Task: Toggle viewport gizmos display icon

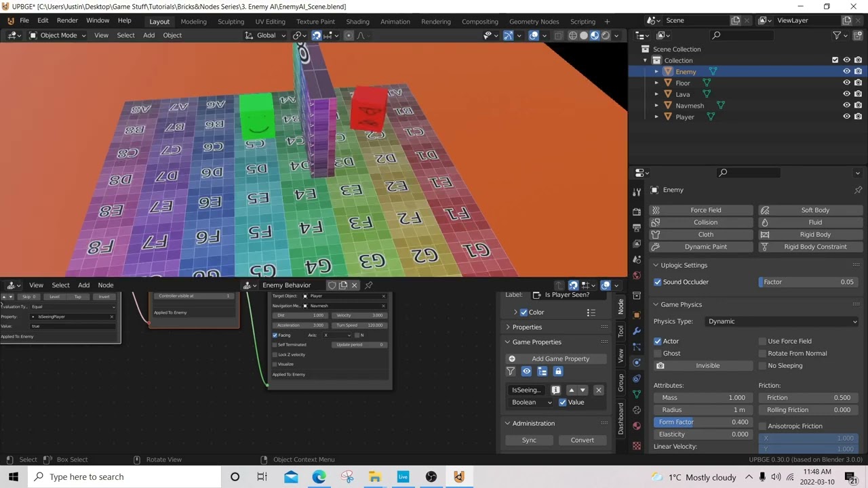Action: pyautogui.click(x=508, y=35)
